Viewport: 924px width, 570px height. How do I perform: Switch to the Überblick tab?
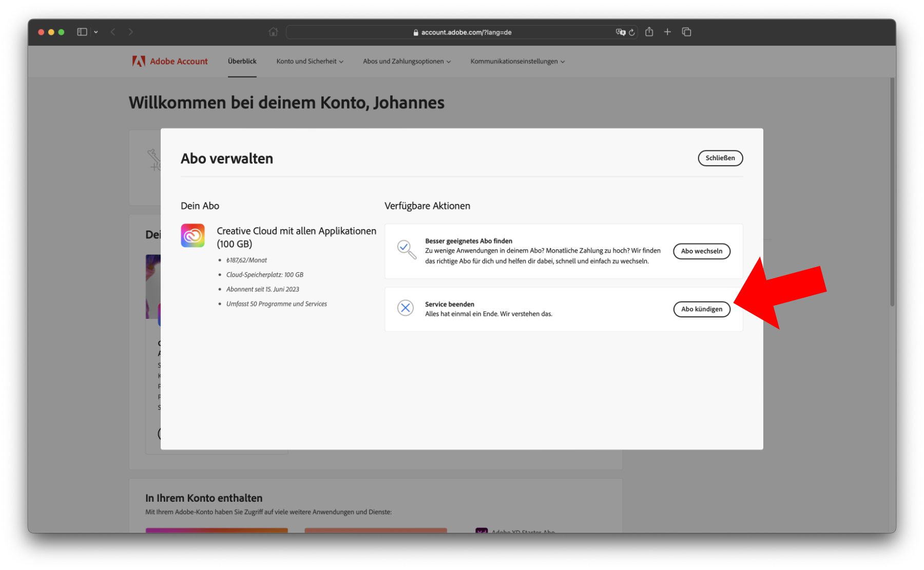[242, 61]
